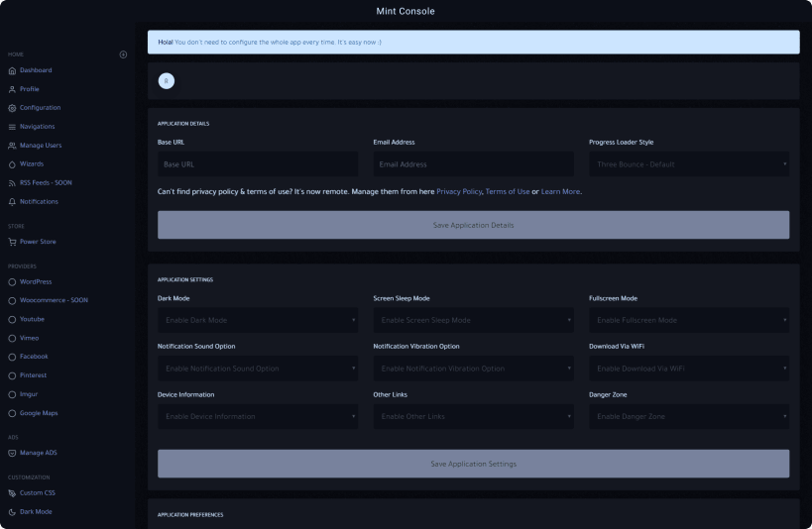Open the Screen Sleep Mode dropdown

[473, 320]
